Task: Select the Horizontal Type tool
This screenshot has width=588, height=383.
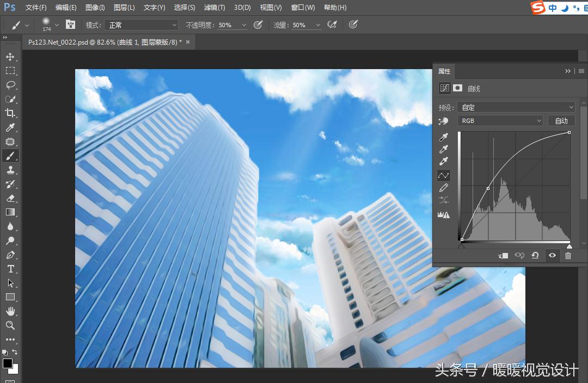Action: pos(10,269)
